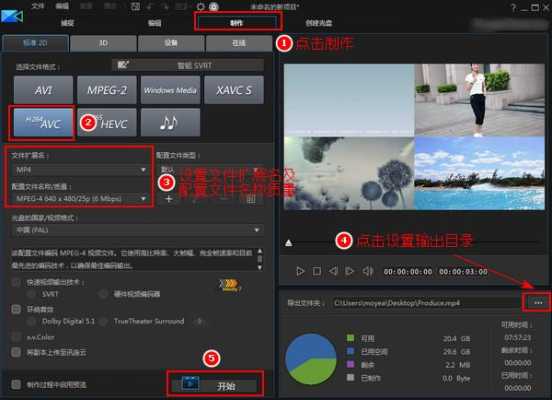Click the 07:57:23 time available value
This screenshot has height=400, width=552.
click(517, 337)
